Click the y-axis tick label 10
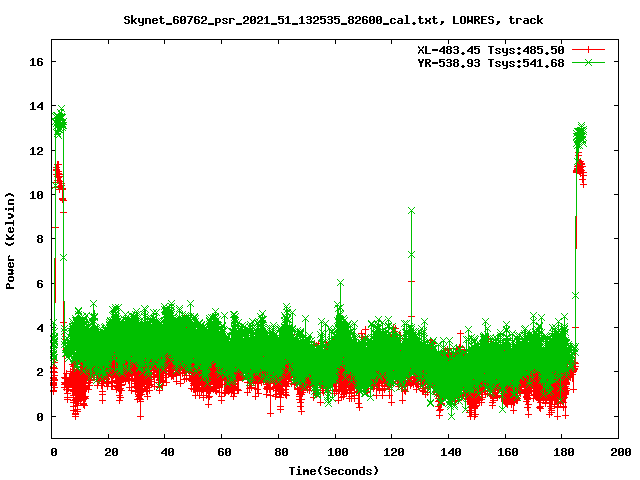This screenshot has height=480, width=640. 36,195
